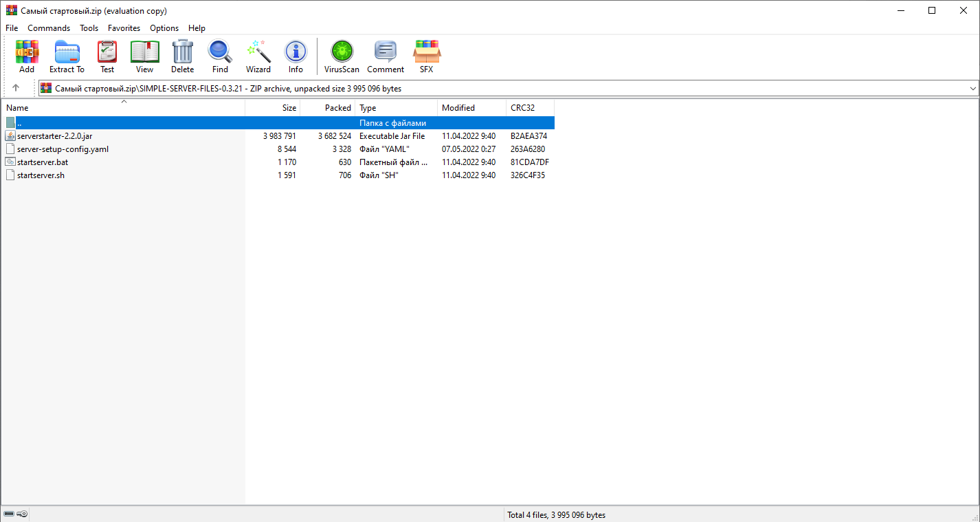
Task: Open the Commands menu
Action: 49,28
